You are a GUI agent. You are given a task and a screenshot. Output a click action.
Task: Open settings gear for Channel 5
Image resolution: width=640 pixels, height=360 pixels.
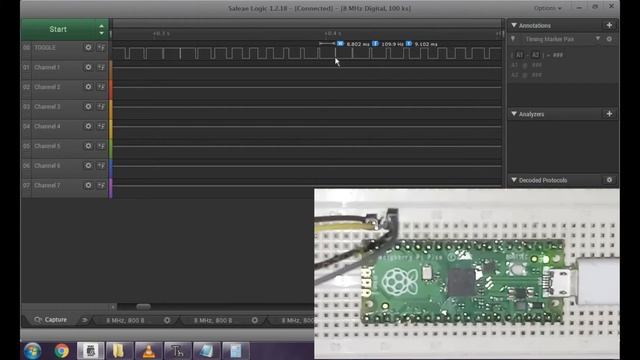tap(88, 146)
